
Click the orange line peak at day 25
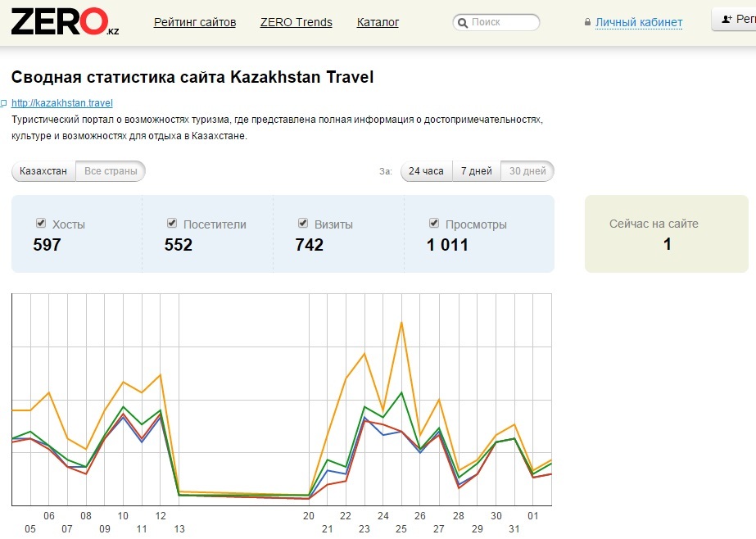click(x=401, y=323)
